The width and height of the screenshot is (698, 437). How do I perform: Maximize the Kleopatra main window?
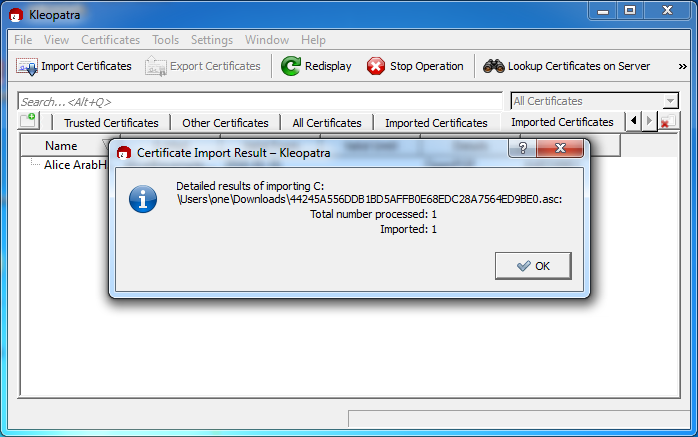pos(630,11)
